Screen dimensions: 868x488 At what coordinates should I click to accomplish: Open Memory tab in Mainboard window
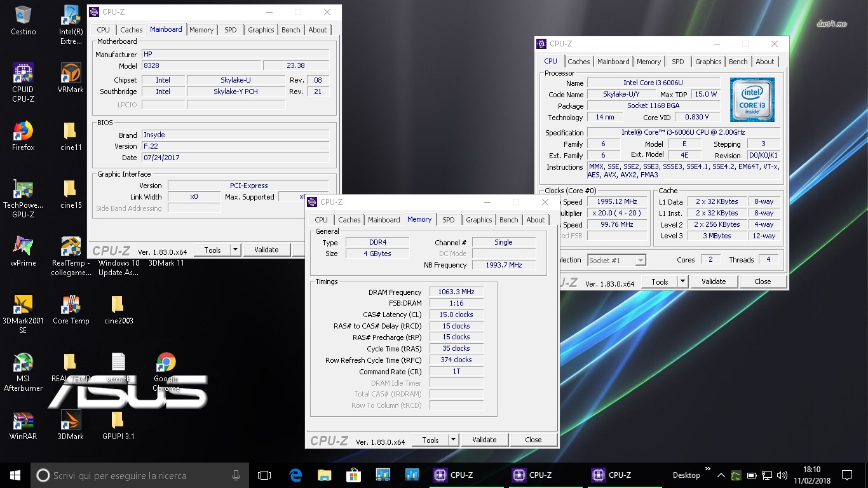point(201,30)
